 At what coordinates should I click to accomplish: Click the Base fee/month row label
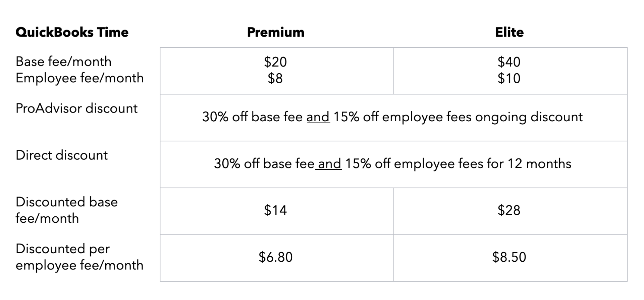click(63, 61)
